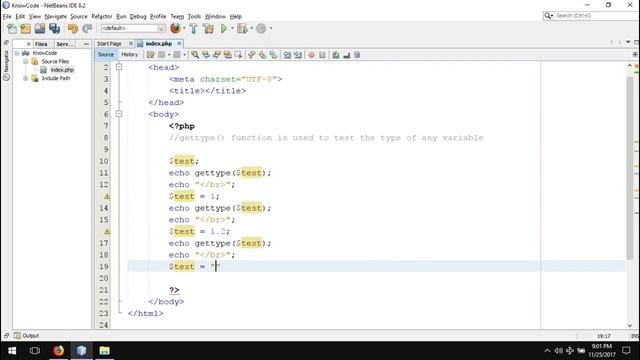Click Find Next Occurrence icon
This screenshot has width=640, height=360.
tap(217, 55)
